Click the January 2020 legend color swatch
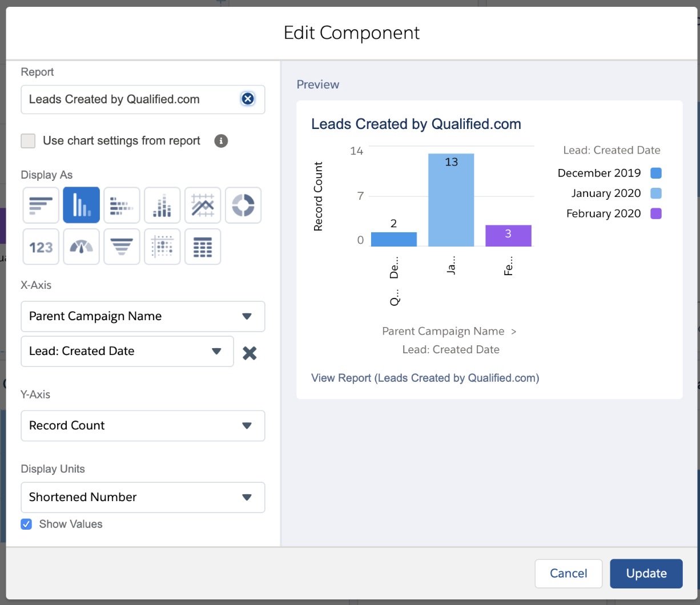Viewport: 700px width, 605px height. [x=656, y=193]
